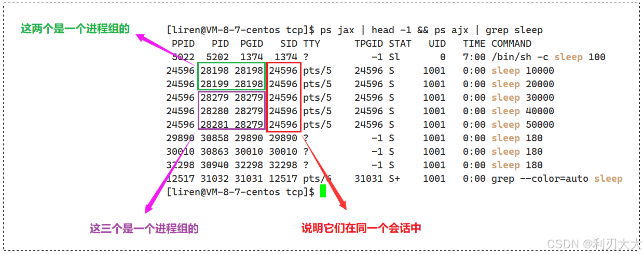Click the '/bin/sh -c sleep 100' command
644x254 pixels.
coord(549,57)
